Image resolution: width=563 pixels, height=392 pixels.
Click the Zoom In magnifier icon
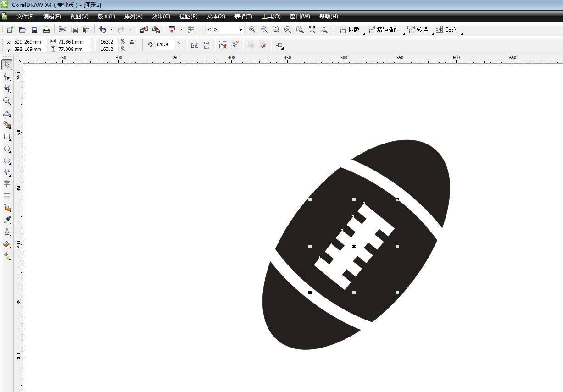[252, 29]
